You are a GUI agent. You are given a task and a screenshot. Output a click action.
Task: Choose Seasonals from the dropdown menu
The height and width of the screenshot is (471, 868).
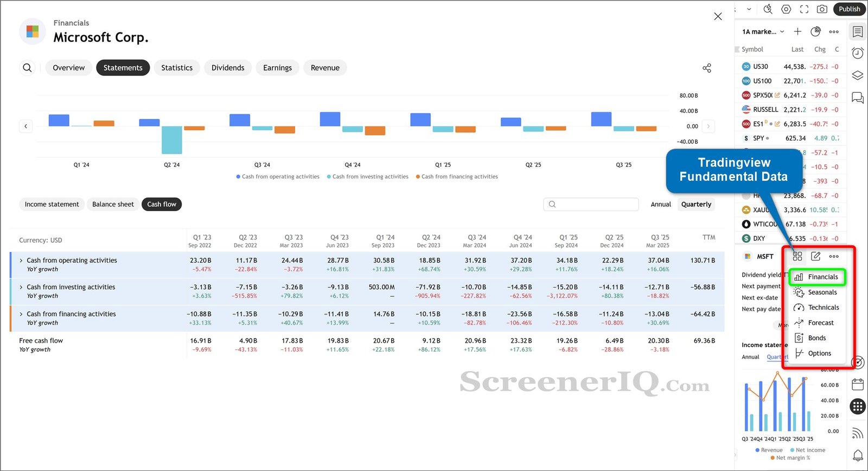tap(816, 292)
